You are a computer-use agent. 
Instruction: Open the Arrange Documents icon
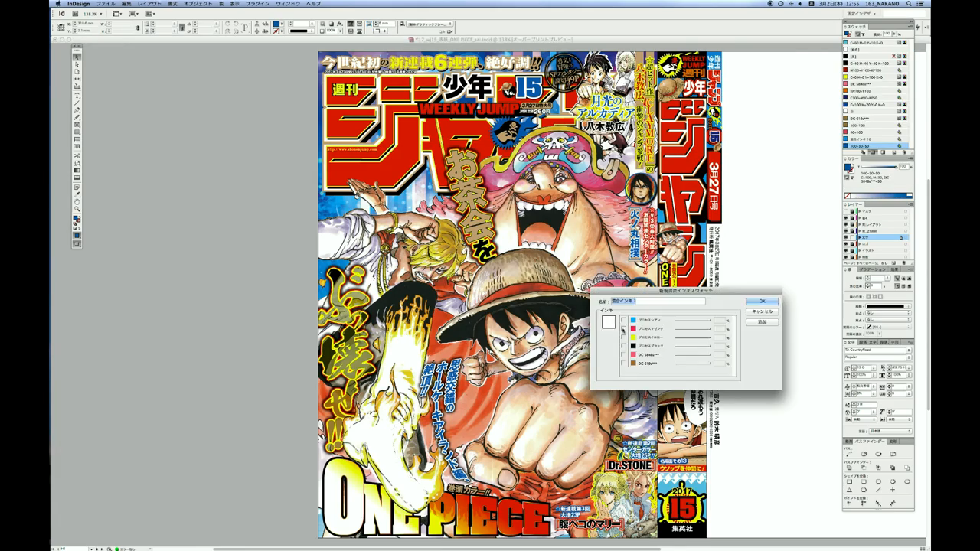click(150, 13)
